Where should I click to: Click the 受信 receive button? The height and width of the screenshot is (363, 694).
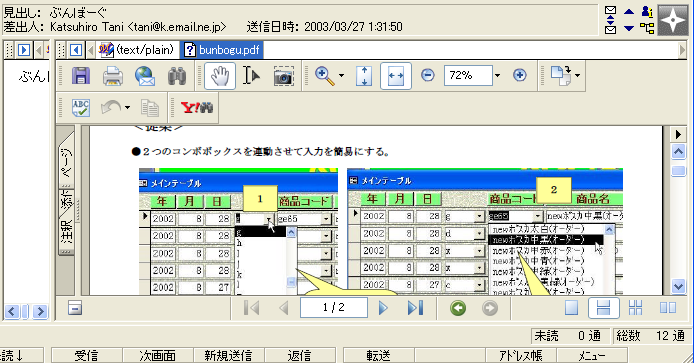(x=87, y=355)
